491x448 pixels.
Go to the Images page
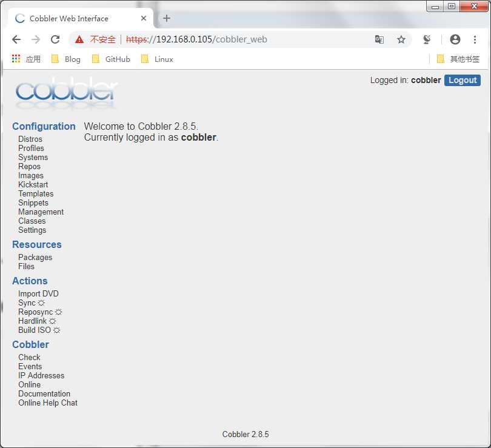[x=31, y=175]
